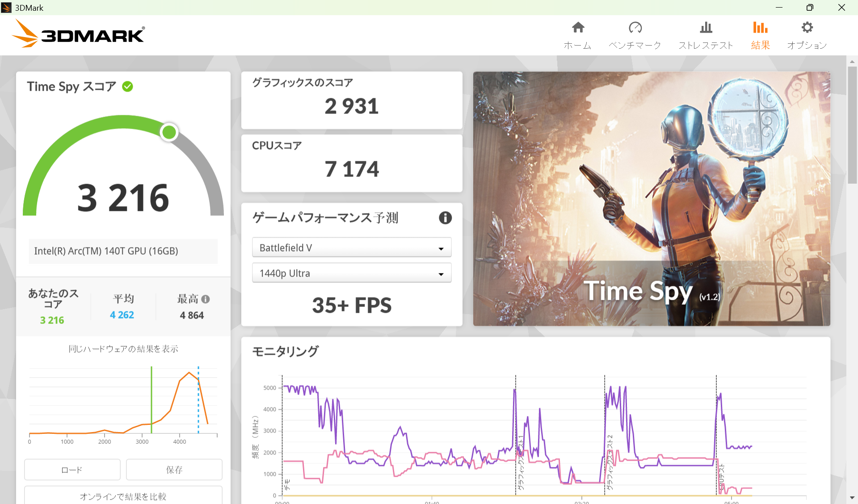Image resolution: width=858 pixels, height=504 pixels.
Task: Click the green score gauge knob
Action: 169,132
